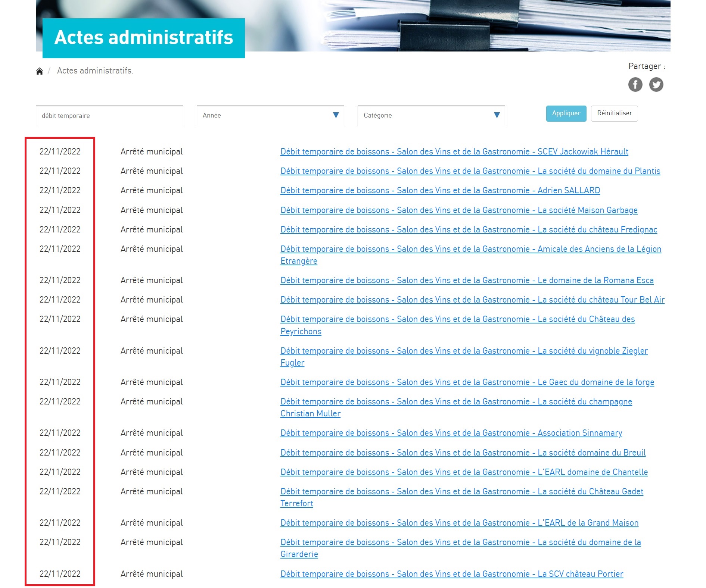706x588 pixels.
Task: Open the SCV château Portier link
Action: 452,574
